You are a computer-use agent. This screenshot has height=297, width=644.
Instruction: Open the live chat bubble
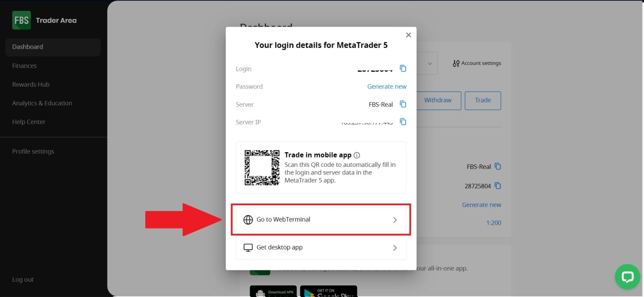pos(627,277)
